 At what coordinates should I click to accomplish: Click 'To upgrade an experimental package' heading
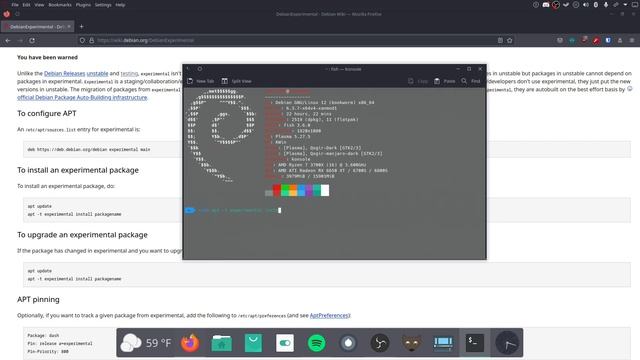(82, 235)
